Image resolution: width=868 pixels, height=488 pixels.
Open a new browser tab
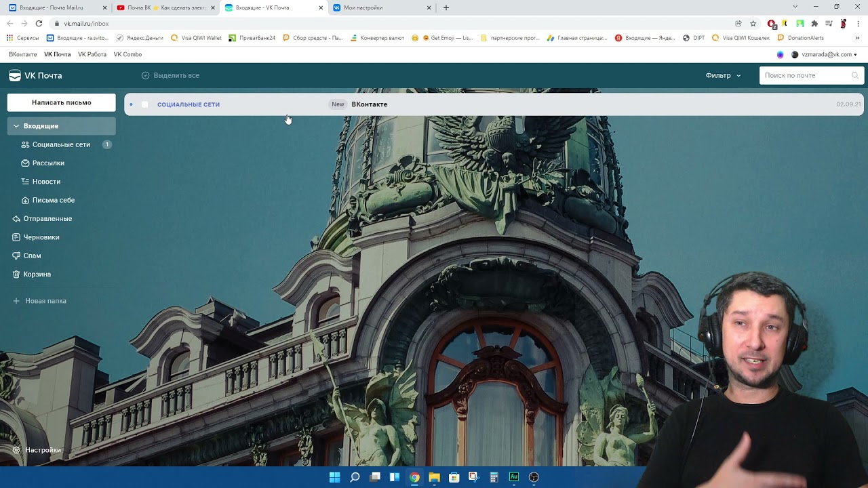pos(446,7)
